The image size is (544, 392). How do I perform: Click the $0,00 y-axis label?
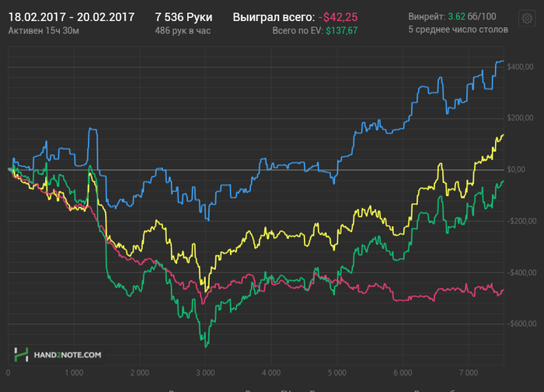click(x=516, y=169)
